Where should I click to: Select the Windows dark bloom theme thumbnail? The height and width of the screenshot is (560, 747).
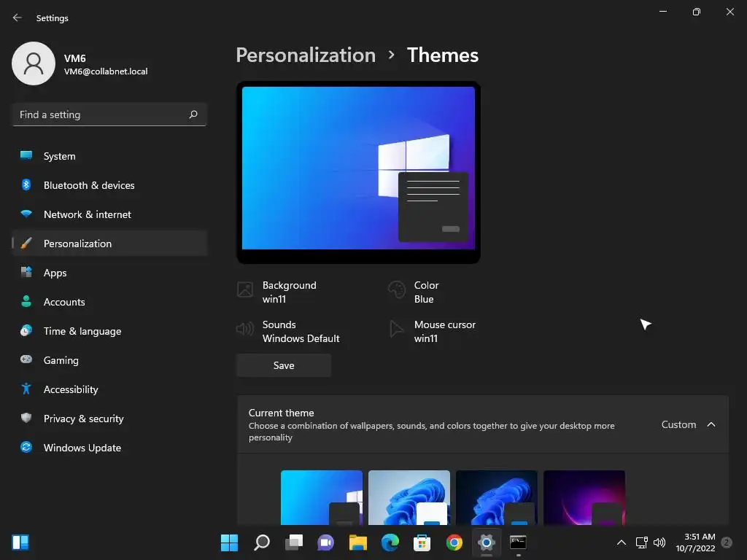[496, 497]
